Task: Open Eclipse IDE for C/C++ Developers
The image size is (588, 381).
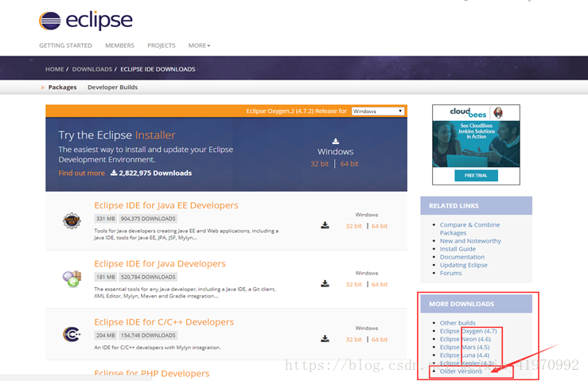Action: tap(164, 322)
